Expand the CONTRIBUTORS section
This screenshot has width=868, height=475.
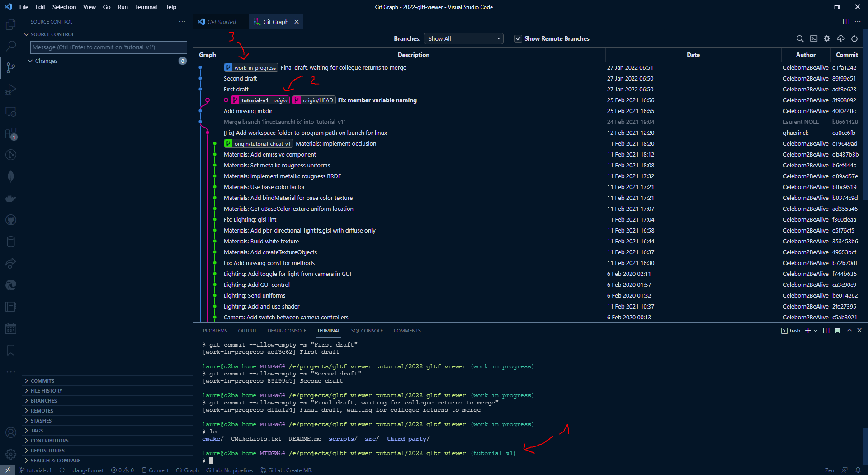coord(49,441)
